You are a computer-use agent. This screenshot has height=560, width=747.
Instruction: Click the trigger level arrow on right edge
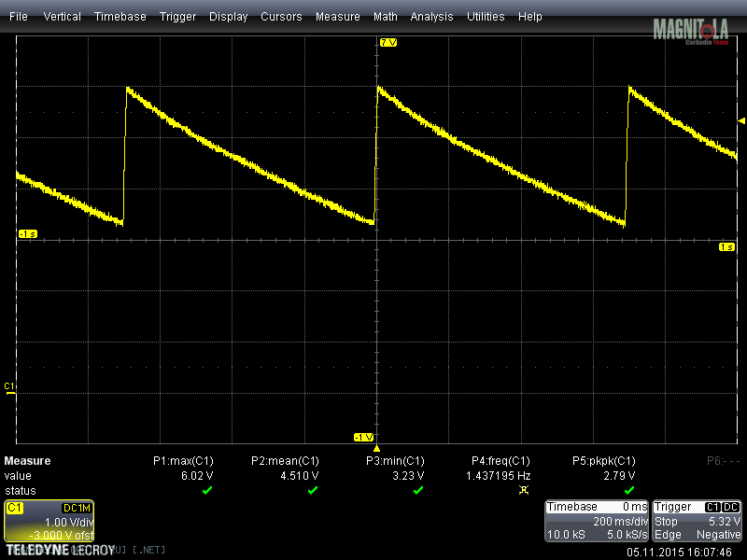[x=741, y=121]
